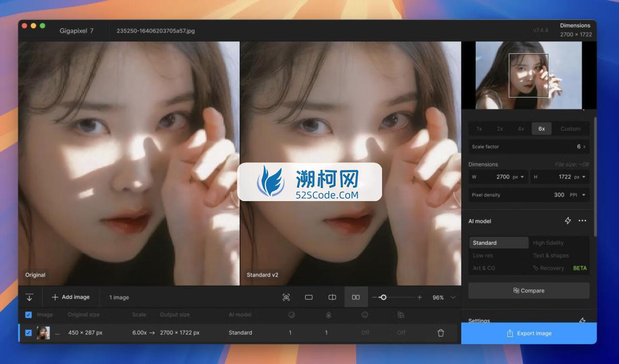Screen dimensions: 619x364
Task: Click the blur droplet column header icon
Action: click(328, 315)
